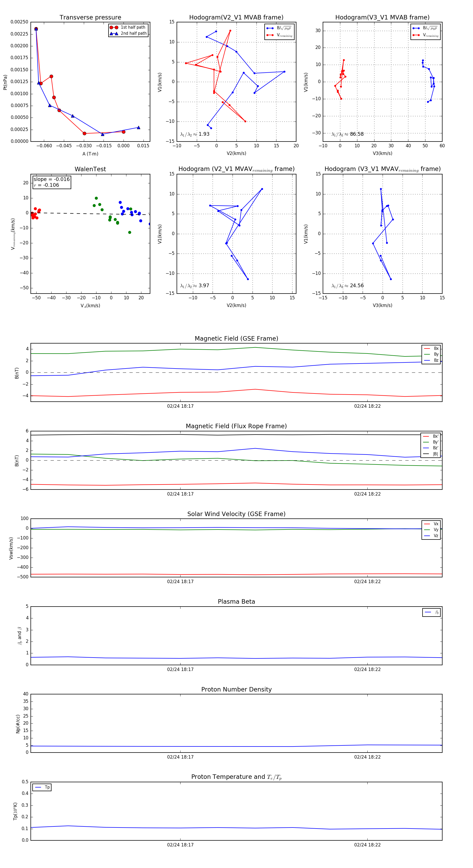Click 'Hodogram(V3_V1 MVAB frame)' title
The width and height of the screenshot is (473, 868).
point(382,18)
